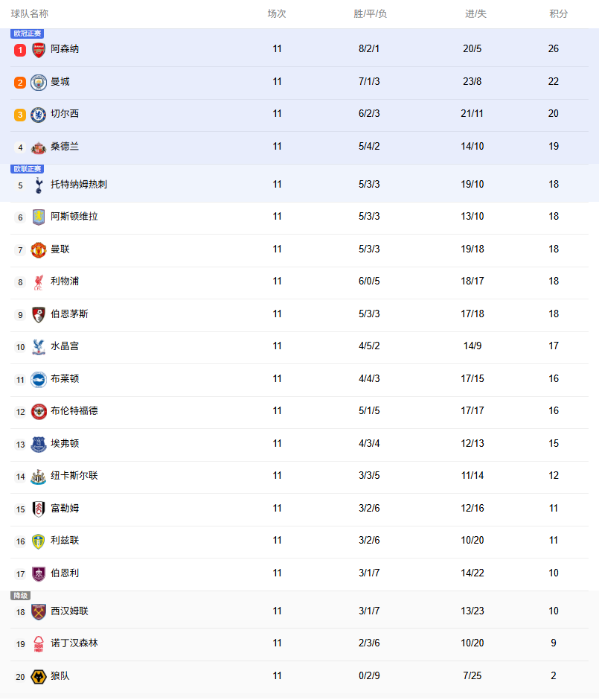Click the Manchester City crest icon

coord(39,83)
